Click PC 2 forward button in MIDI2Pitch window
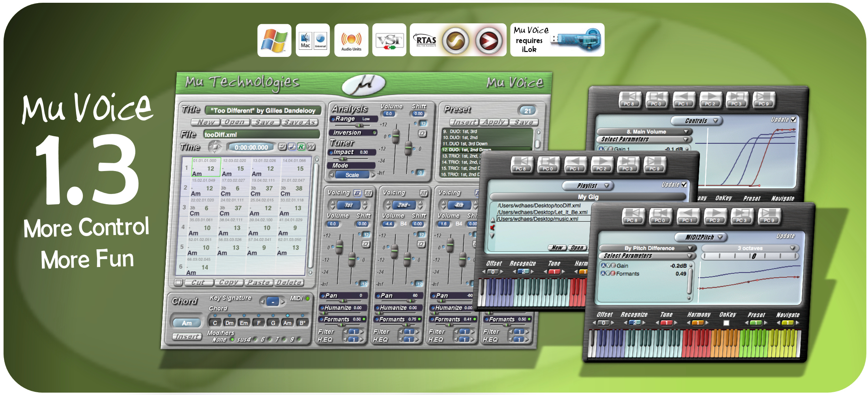 click(715, 216)
